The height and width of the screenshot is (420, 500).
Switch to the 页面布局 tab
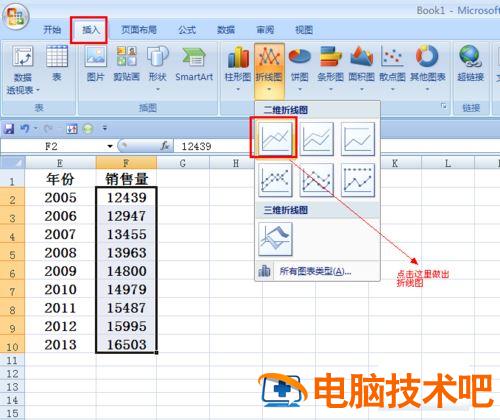click(x=139, y=30)
